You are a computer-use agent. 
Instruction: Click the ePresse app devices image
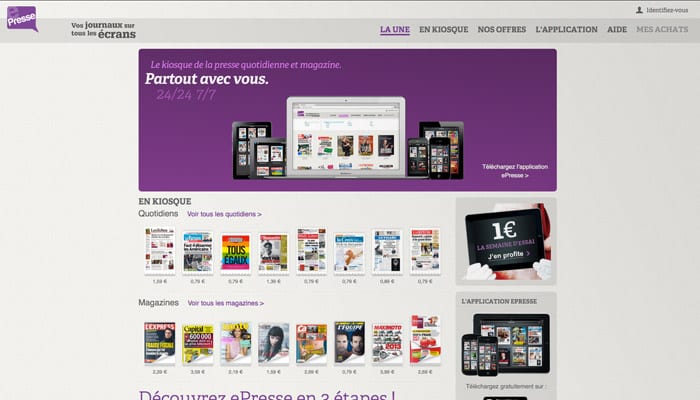point(506,345)
